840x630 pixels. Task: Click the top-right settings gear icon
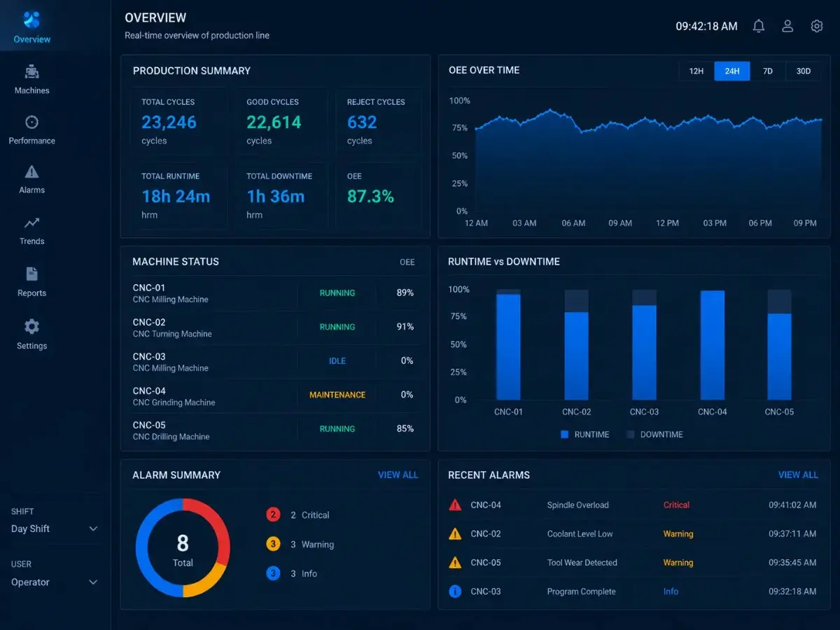(x=817, y=26)
